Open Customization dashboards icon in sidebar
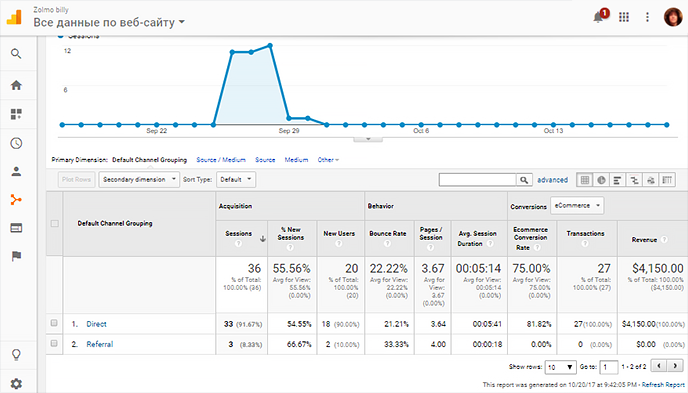Viewport: 688px width, 393px height. 16,114
